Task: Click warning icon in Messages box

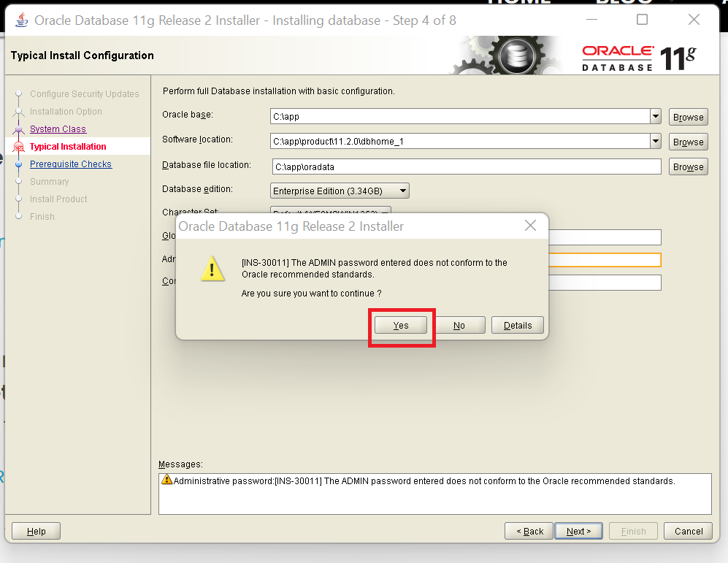Action: point(166,480)
